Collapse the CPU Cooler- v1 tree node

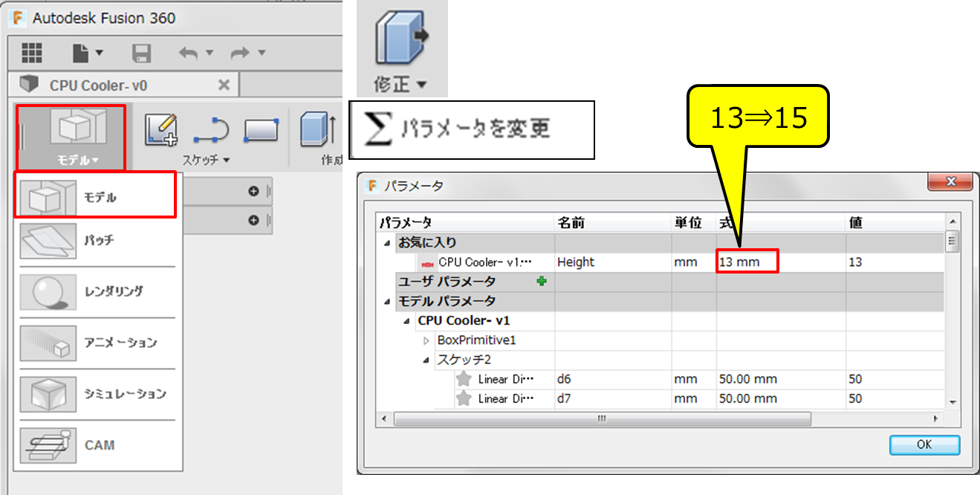tap(406, 321)
